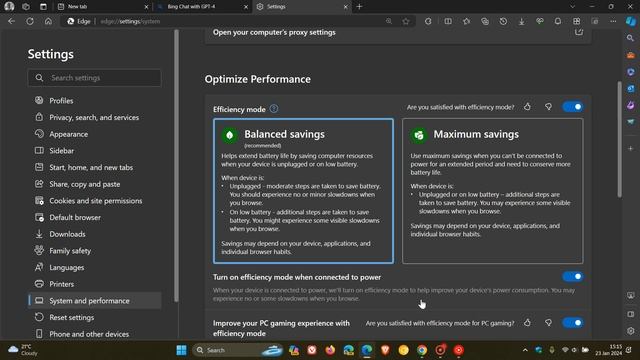Click the taskbar Search box
This screenshot has height=360, width=640.
click(x=238, y=350)
